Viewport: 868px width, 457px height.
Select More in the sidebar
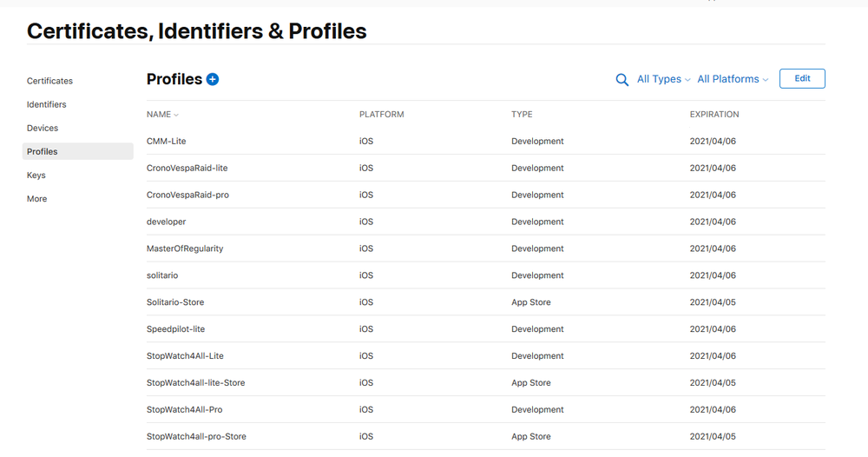(x=37, y=199)
